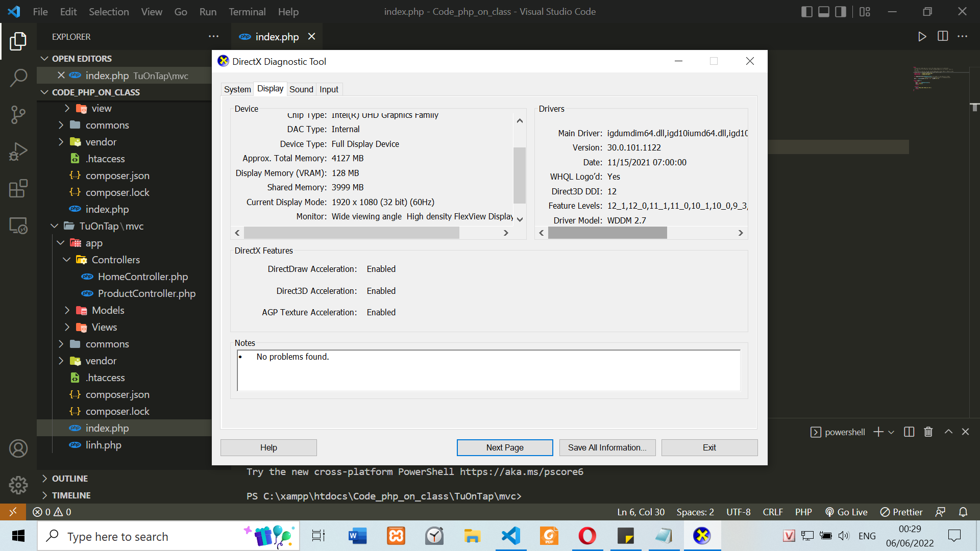Open Source Control view
The image size is (980, 551).
(18, 115)
